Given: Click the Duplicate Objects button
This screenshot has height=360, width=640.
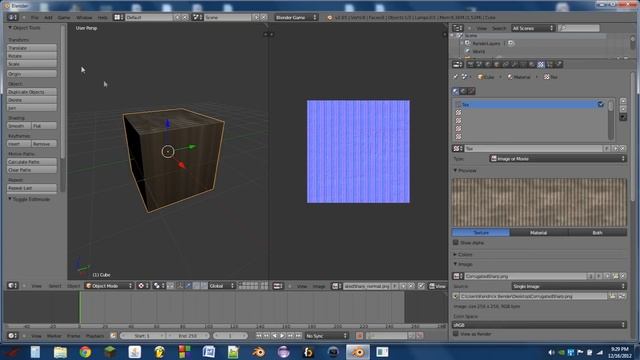Looking at the screenshot, I should 32,92.
